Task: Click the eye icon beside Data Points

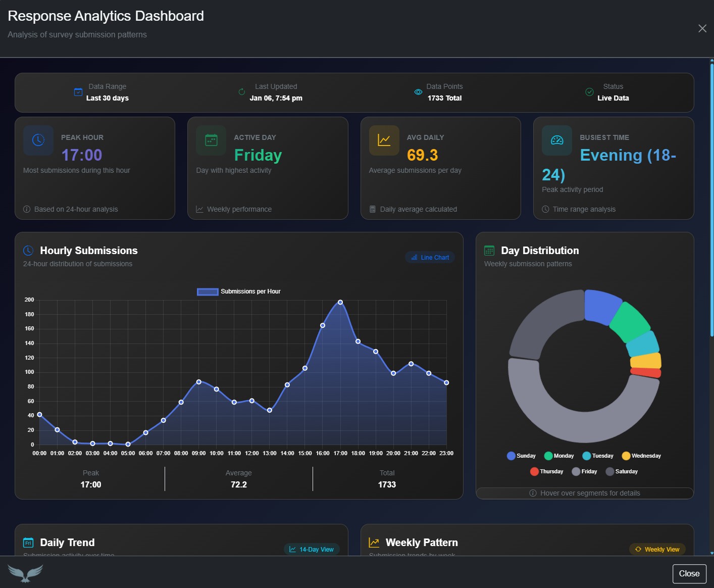Action: pyautogui.click(x=418, y=92)
